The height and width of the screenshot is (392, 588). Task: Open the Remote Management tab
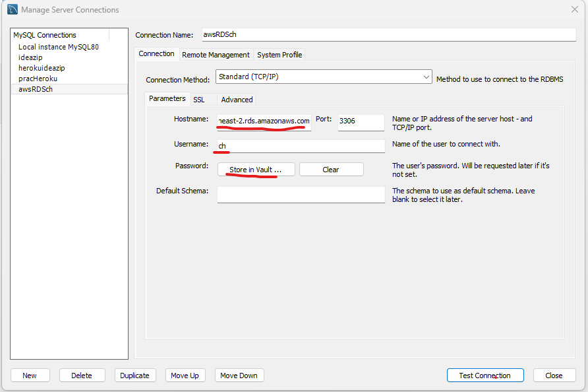216,55
